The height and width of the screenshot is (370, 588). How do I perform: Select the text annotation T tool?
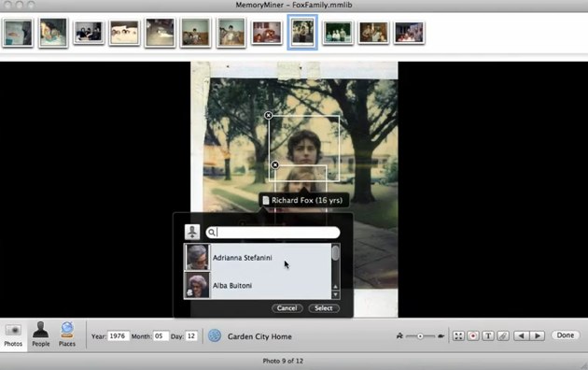click(488, 335)
